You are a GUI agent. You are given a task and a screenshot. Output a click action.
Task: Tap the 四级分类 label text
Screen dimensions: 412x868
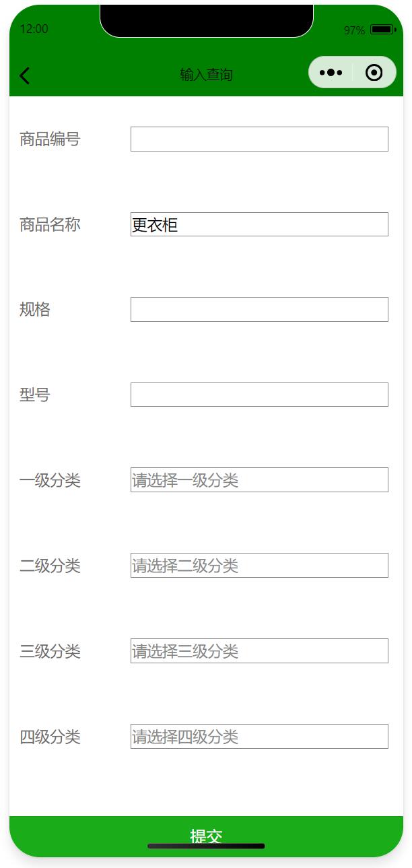50,737
